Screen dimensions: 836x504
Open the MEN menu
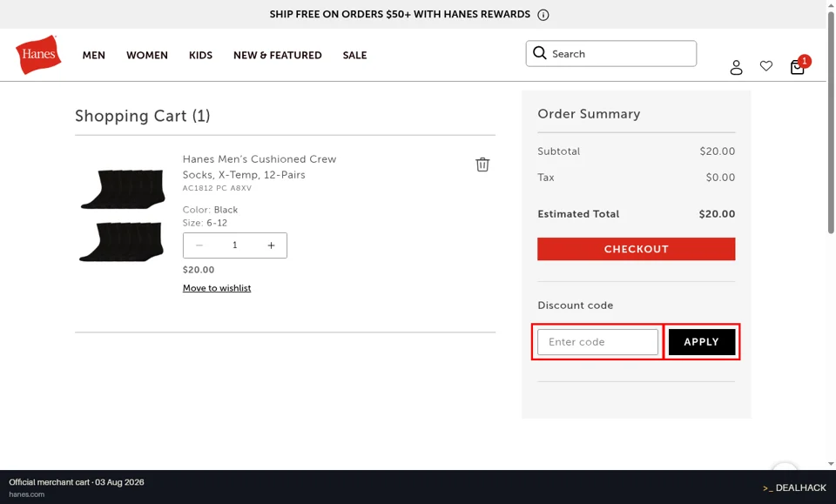[x=94, y=56]
